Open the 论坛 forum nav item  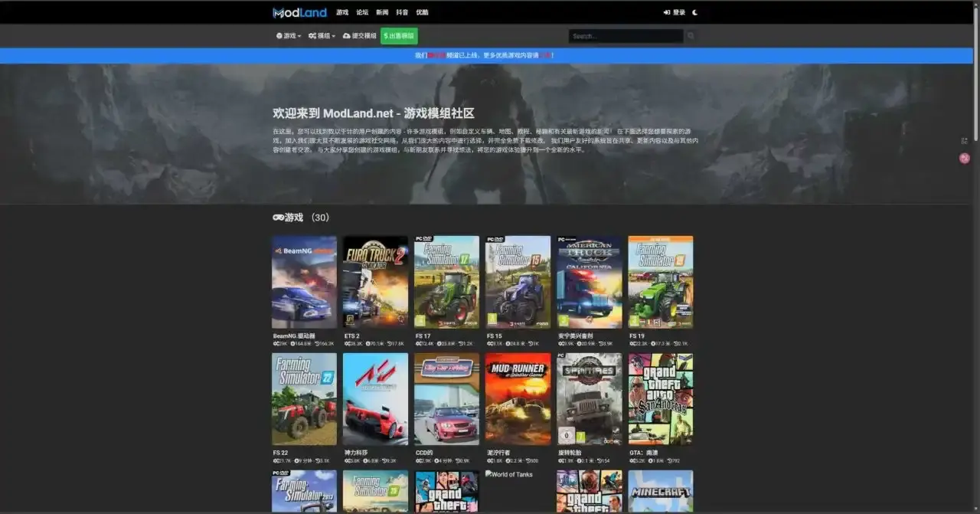(x=362, y=12)
